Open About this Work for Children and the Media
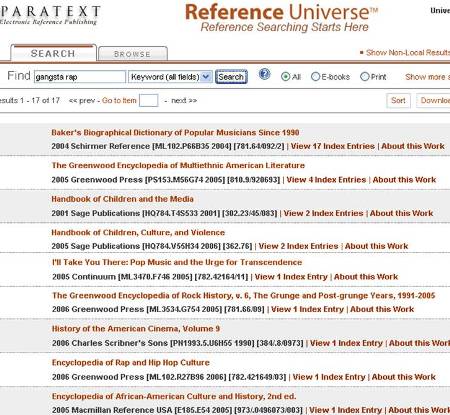The height and width of the screenshot is (415, 450). click(x=401, y=213)
